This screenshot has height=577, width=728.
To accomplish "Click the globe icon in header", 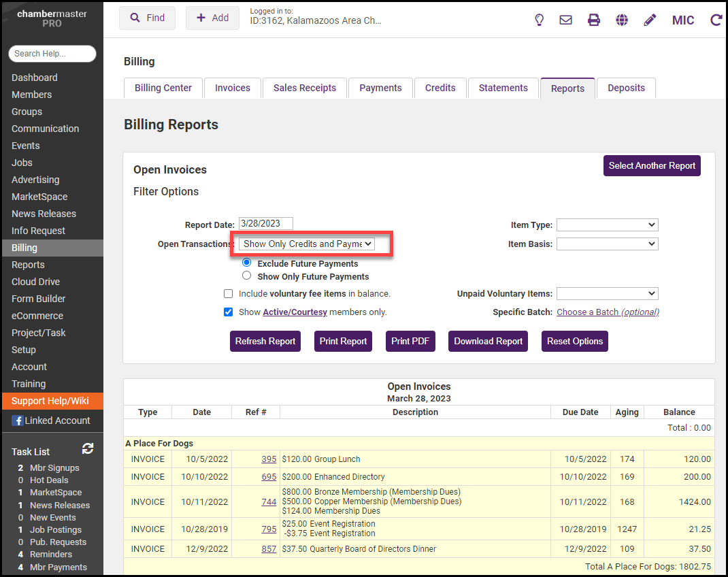I will click(622, 20).
